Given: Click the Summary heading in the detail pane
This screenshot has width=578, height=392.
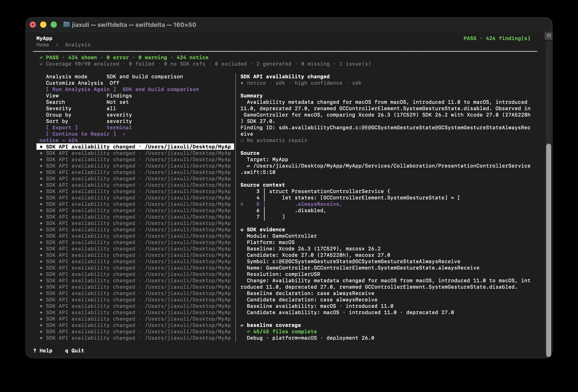Looking at the screenshot, I should [251, 96].
